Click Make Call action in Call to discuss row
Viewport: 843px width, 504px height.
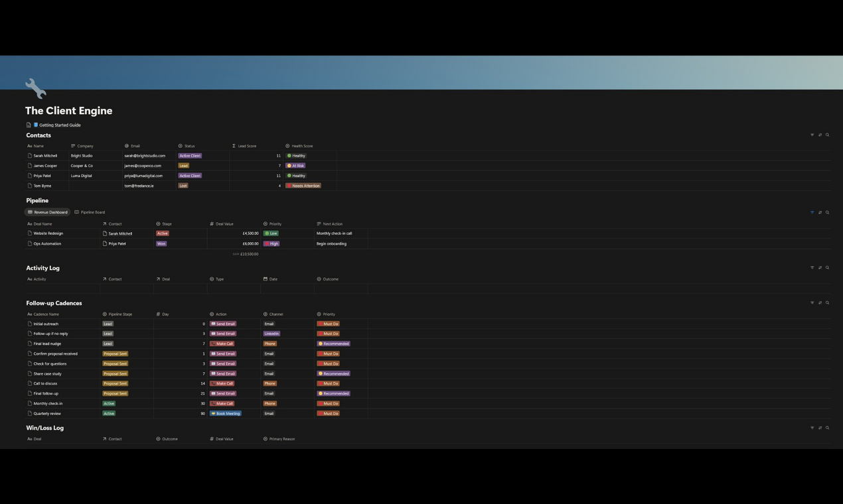[x=222, y=383]
